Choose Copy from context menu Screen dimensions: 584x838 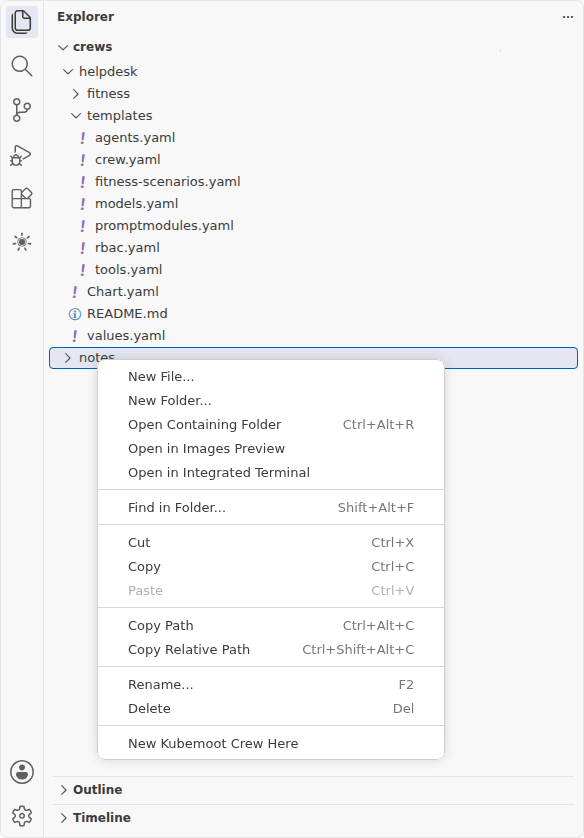271,567
